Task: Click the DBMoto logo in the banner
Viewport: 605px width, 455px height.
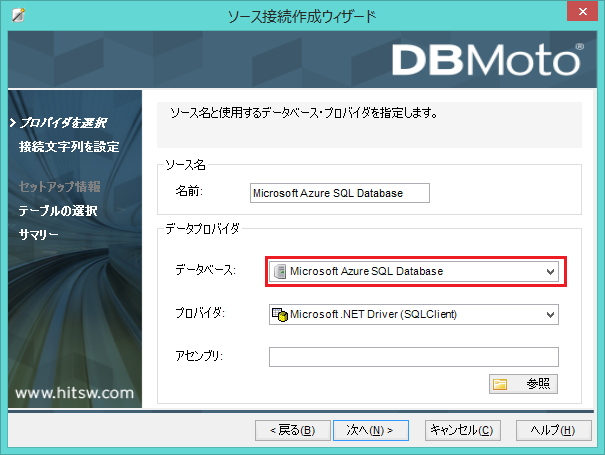Action: (488, 60)
